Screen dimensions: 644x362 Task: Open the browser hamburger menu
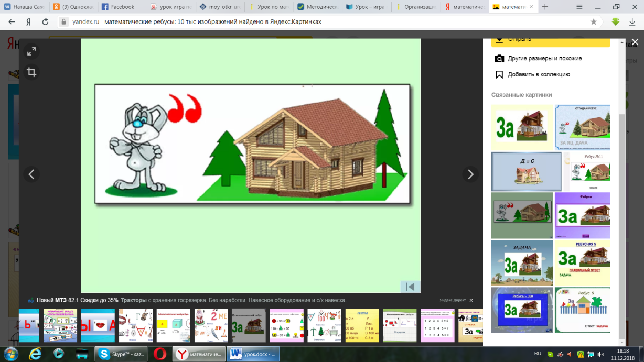pyautogui.click(x=579, y=7)
